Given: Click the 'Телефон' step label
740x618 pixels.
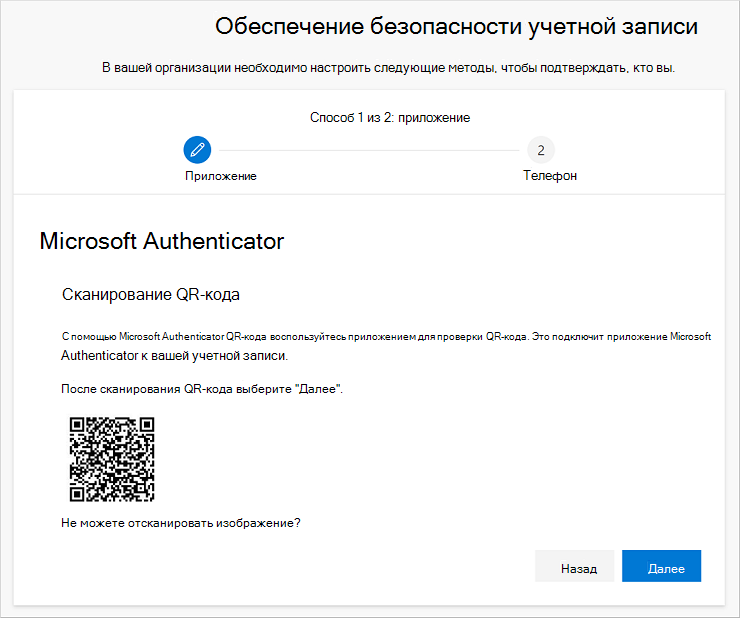Looking at the screenshot, I should (x=550, y=176).
